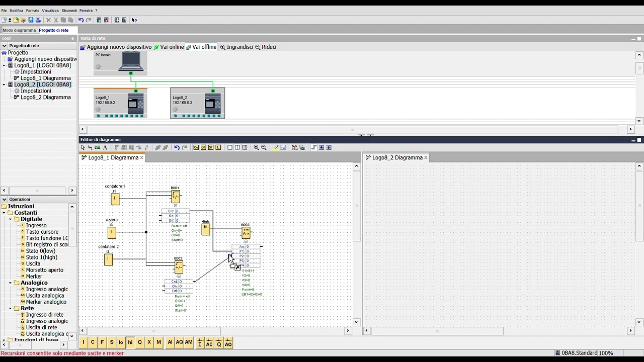Select the Logo8_2 device in the network view
The height and width of the screenshot is (362, 644).
197,103
